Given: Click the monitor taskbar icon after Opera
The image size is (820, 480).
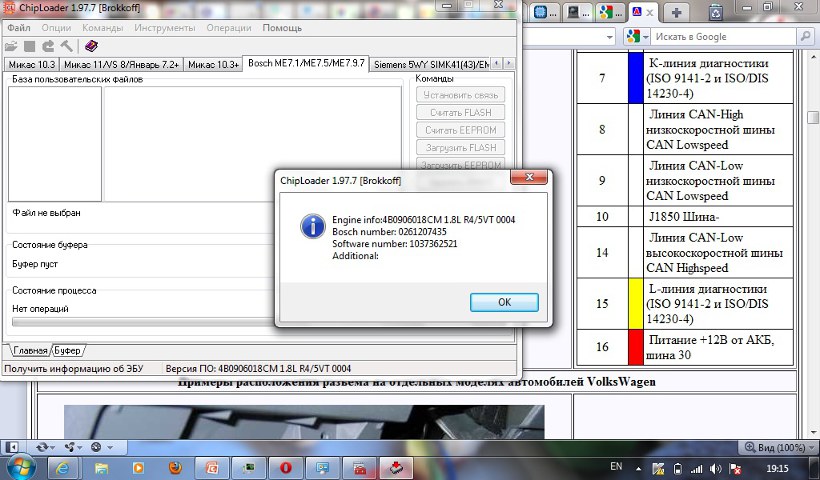Looking at the screenshot, I should (x=322, y=467).
